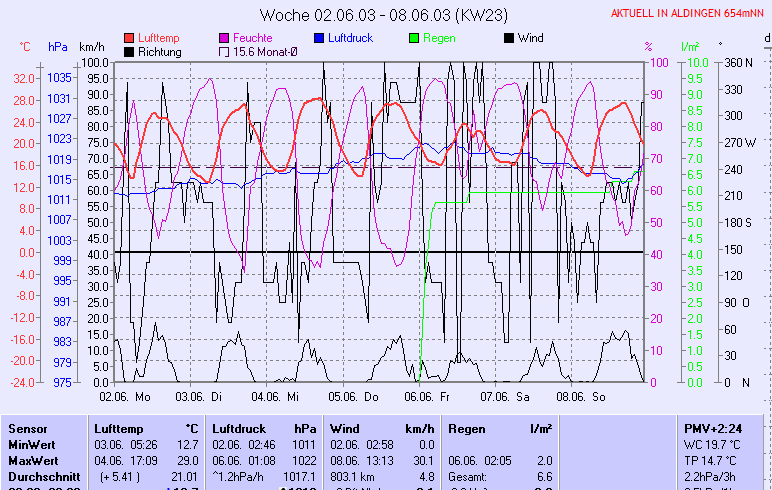
Task: Click the km/h axis unit label
Action: pyautogui.click(x=92, y=47)
